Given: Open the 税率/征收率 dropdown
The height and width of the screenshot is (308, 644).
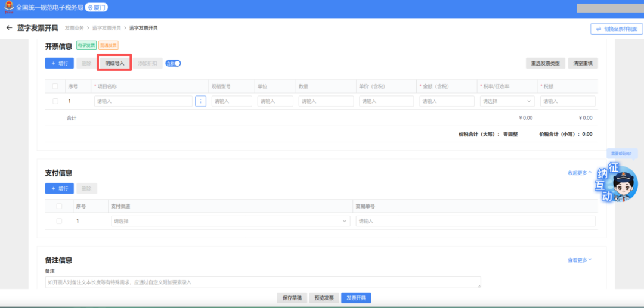Looking at the screenshot, I should (x=507, y=101).
